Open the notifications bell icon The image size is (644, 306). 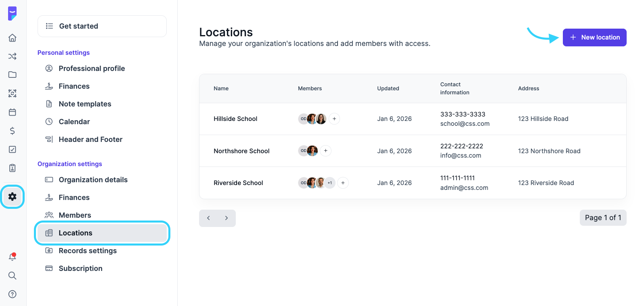13,257
